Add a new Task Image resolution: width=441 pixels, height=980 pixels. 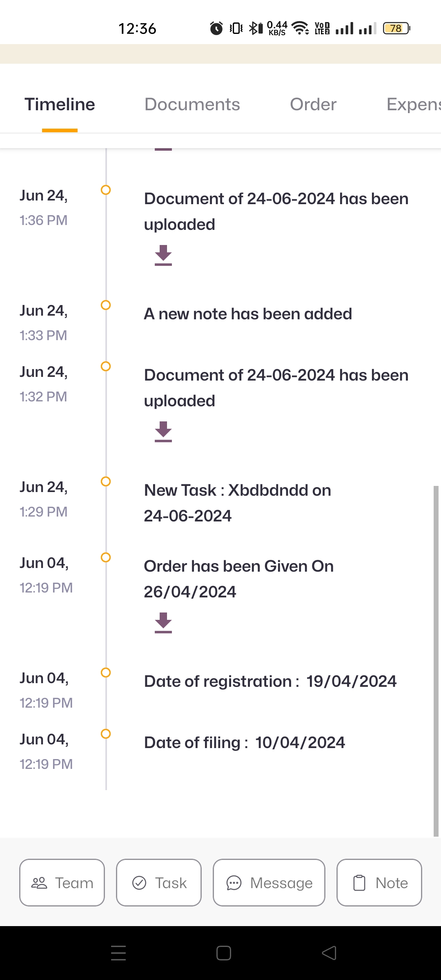click(x=159, y=883)
